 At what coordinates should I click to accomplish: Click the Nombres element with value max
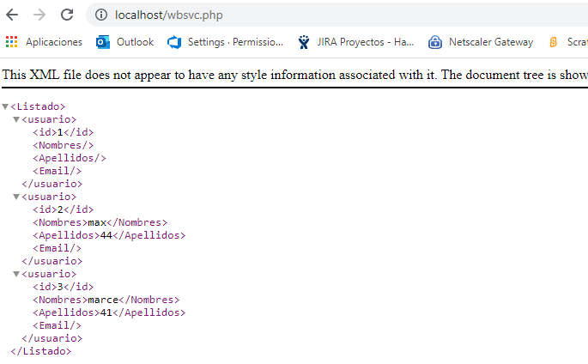100,223
